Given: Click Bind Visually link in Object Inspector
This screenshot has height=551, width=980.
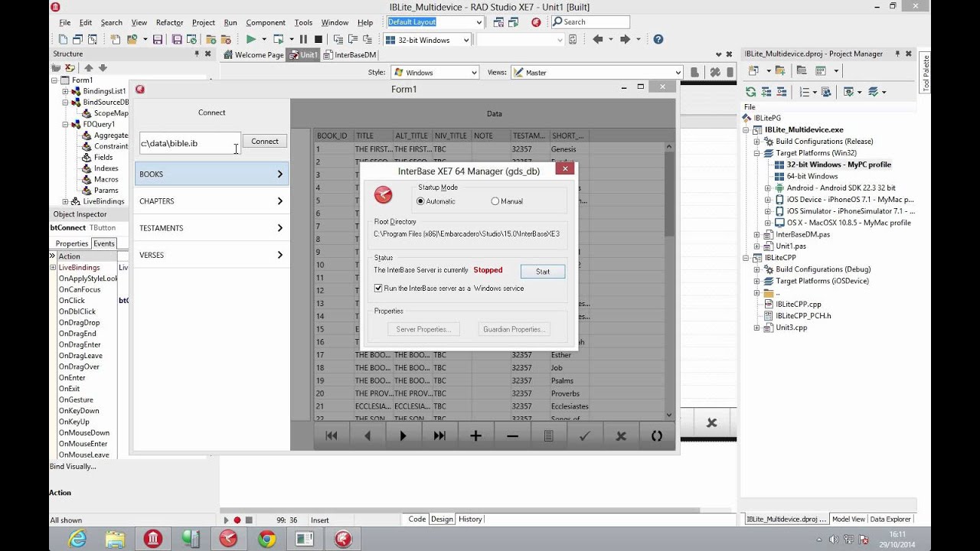Looking at the screenshot, I should pyautogui.click(x=73, y=466).
